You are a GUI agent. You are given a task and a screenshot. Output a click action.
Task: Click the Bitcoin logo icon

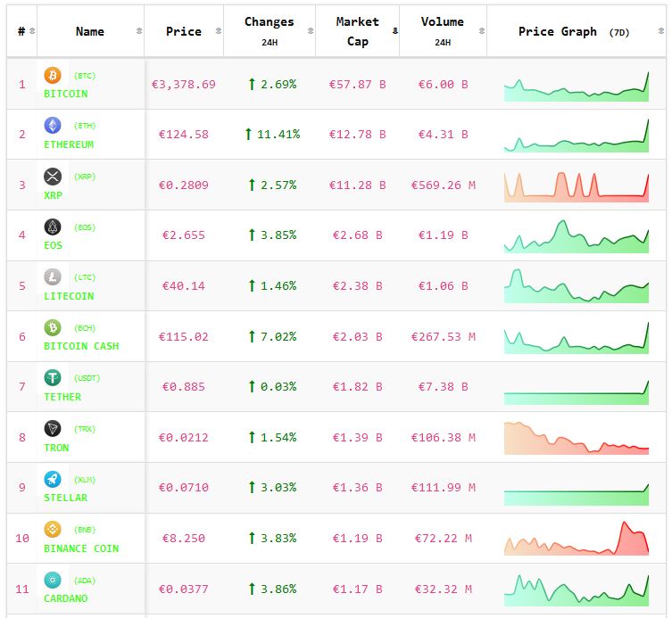[53, 75]
